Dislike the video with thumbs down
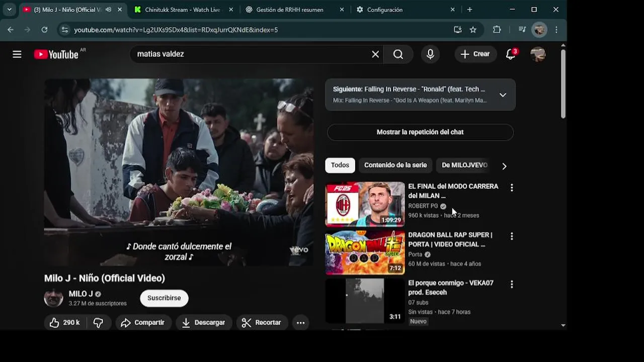 coord(99,323)
